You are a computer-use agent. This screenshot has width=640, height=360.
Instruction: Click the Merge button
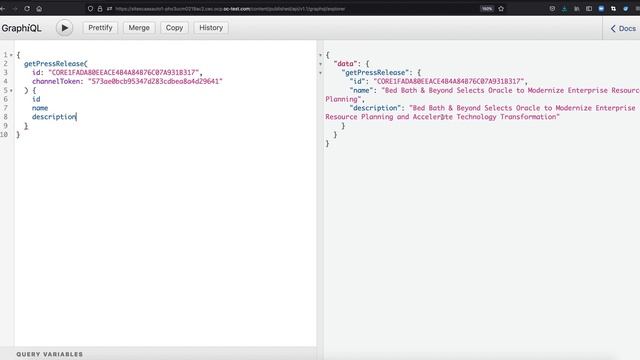click(139, 28)
